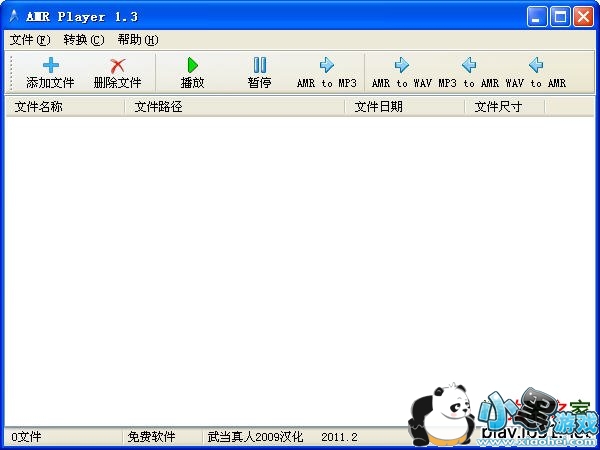Click the Add File (添加文件) plus icon
600x450 pixels.
(51, 65)
